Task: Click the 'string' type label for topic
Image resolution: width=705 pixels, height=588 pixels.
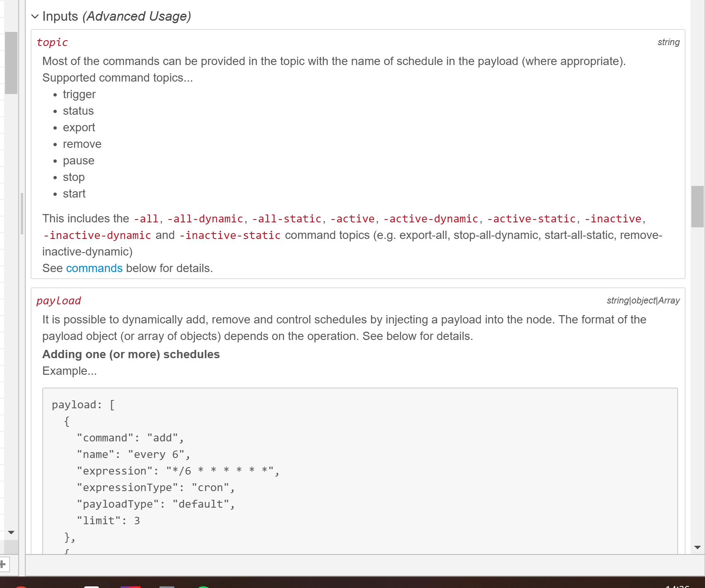Action: click(668, 42)
